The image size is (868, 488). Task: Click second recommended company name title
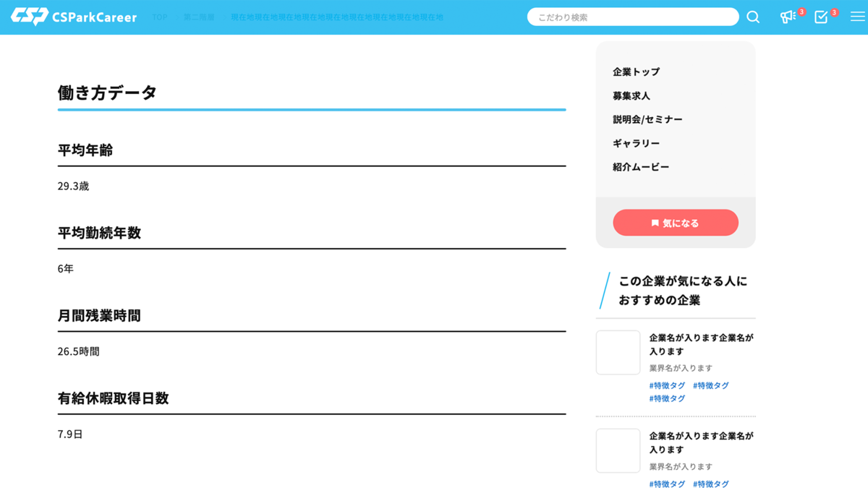[701, 442]
